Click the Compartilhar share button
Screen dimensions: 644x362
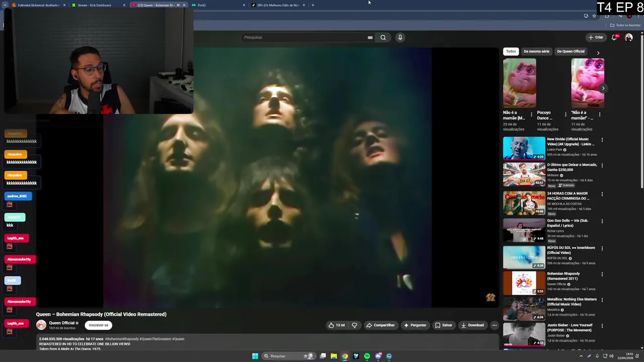pos(380,325)
